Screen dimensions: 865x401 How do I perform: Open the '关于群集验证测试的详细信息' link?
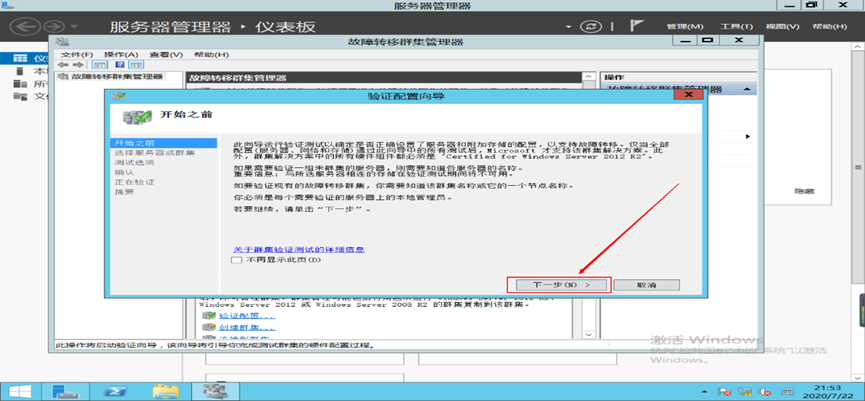[x=298, y=249]
